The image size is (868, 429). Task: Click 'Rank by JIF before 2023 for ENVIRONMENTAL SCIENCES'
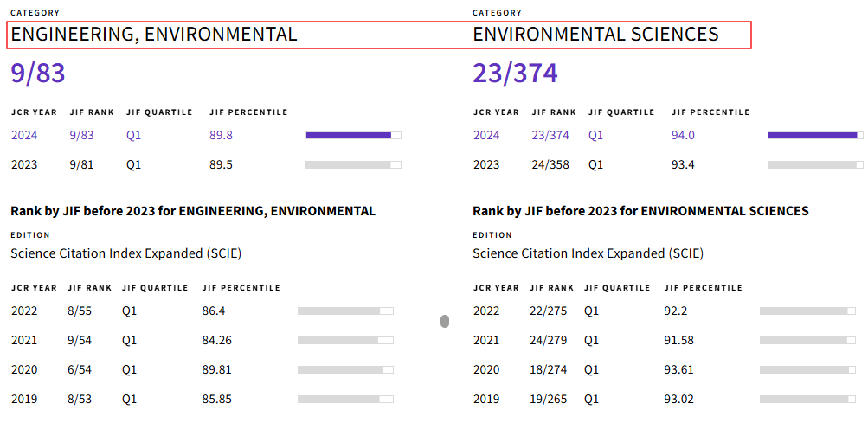[640, 211]
